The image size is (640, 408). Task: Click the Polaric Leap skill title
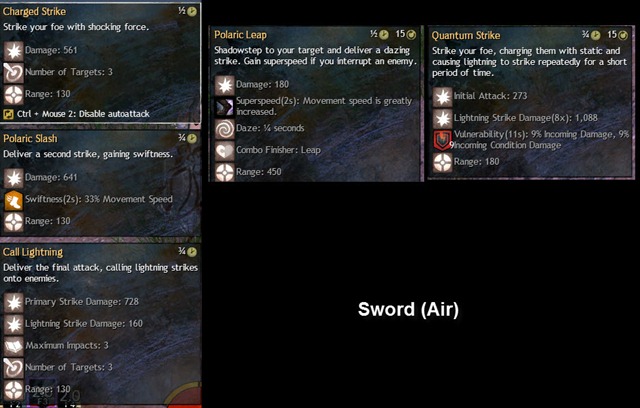click(x=240, y=35)
